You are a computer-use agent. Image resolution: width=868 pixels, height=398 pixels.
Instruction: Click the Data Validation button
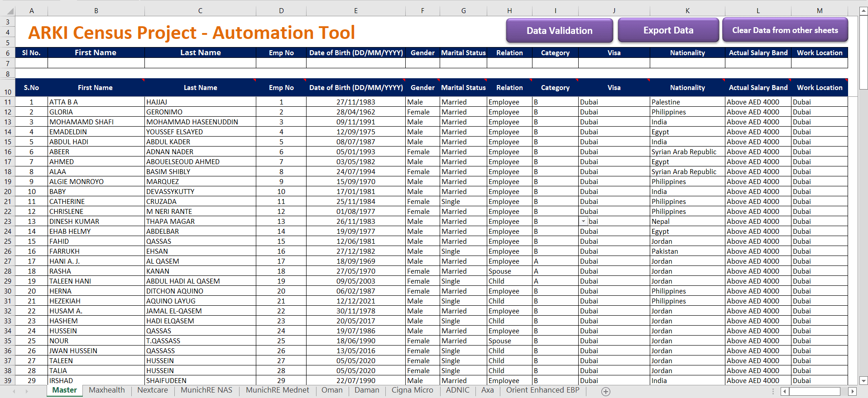pyautogui.click(x=559, y=30)
